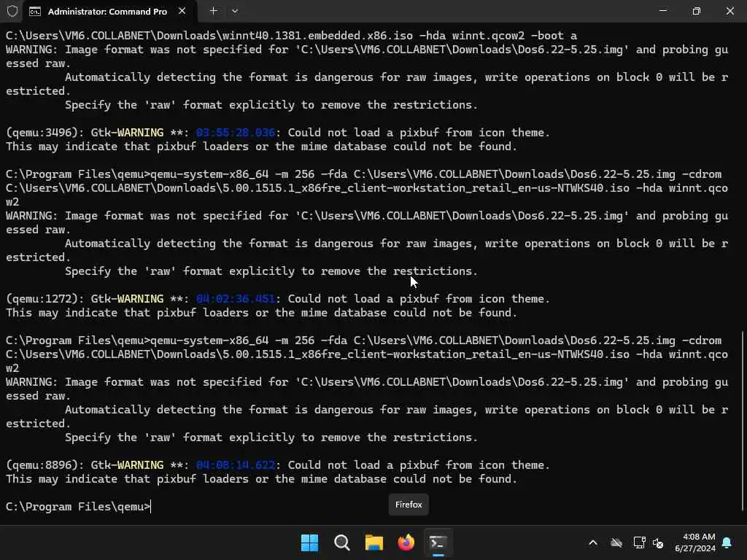This screenshot has width=747, height=560.
Task: Click the prompt line C:\Program Files\qemu>
Action: coord(78,507)
